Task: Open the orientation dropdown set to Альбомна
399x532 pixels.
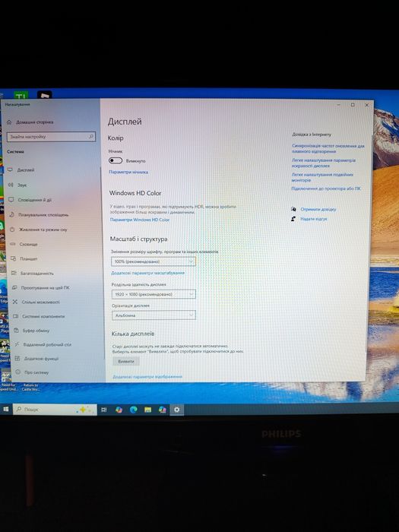Action: [154, 315]
